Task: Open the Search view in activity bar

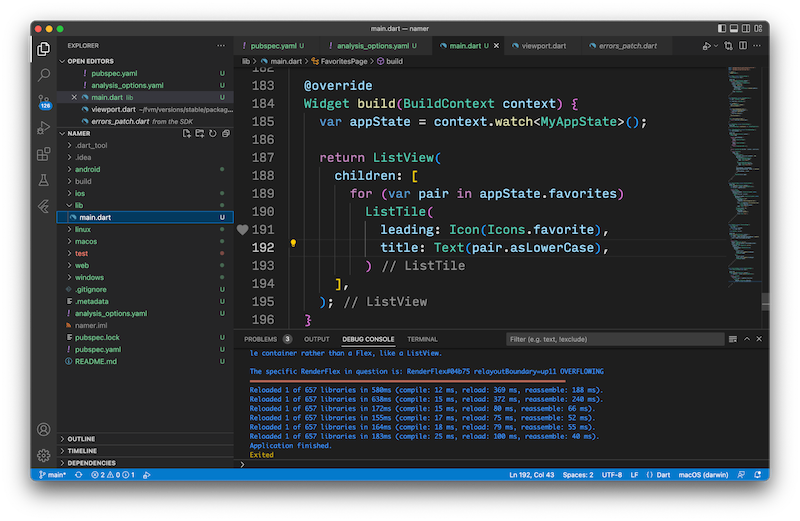Action: click(x=44, y=75)
